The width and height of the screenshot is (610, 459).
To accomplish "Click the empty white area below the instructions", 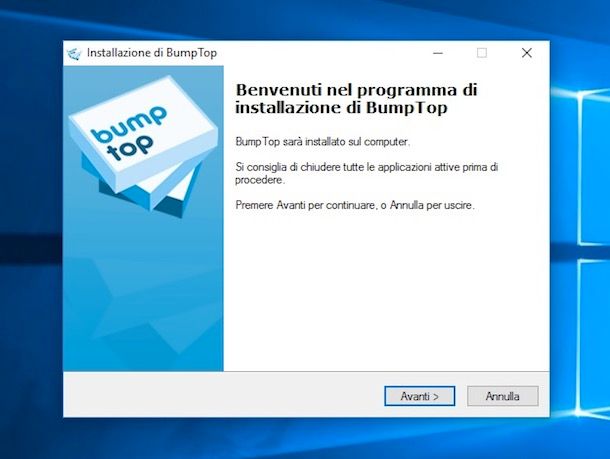I will [x=386, y=292].
